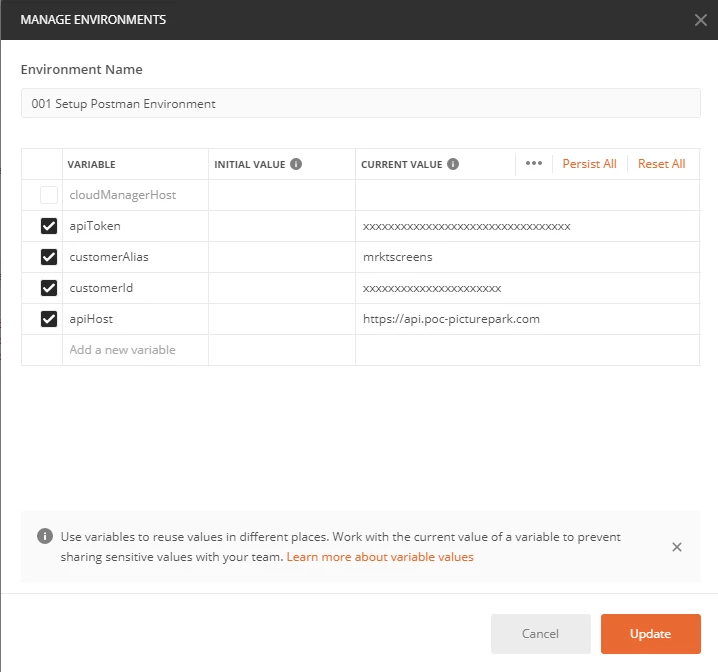Disable the customerId variable checkbox
Screen dimensions: 718x672
(49, 288)
